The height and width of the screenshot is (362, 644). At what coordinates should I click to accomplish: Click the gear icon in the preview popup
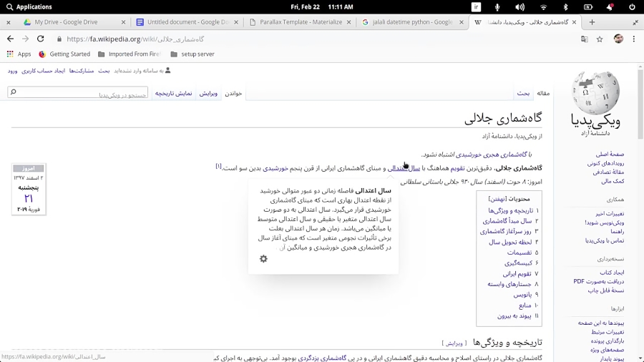coord(263,259)
